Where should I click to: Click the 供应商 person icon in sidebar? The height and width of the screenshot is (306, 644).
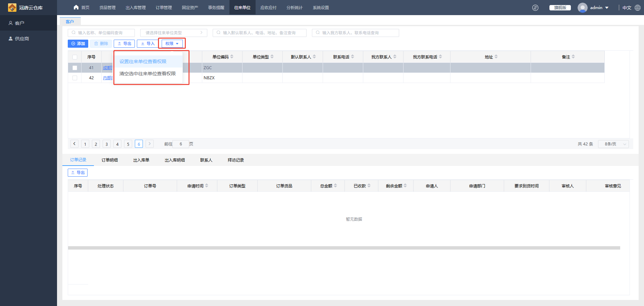click(11, 39)
